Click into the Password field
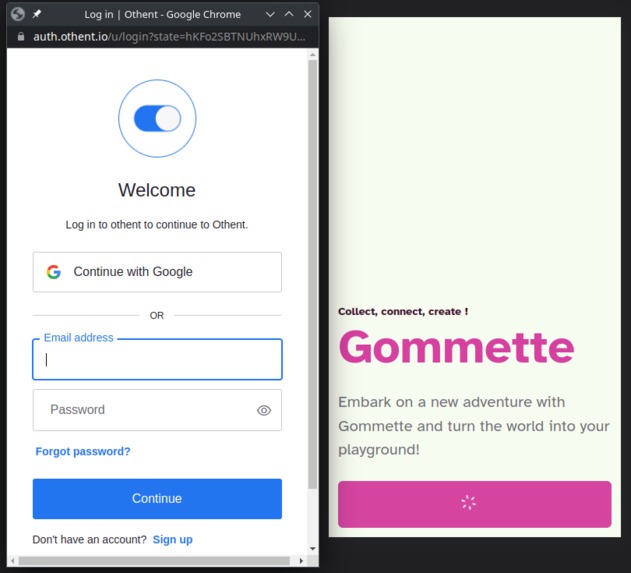 click(x=157, y=410)
